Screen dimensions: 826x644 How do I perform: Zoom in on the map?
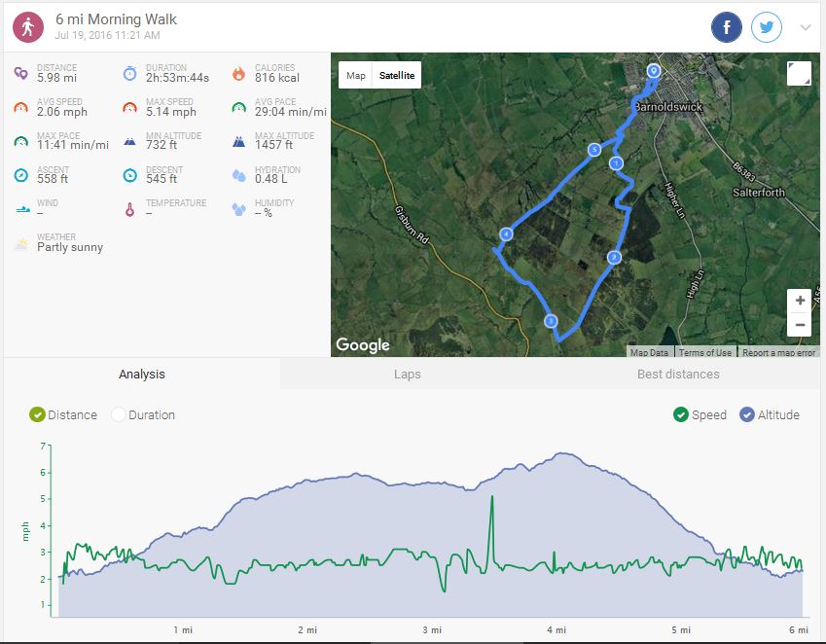(799, 301)
